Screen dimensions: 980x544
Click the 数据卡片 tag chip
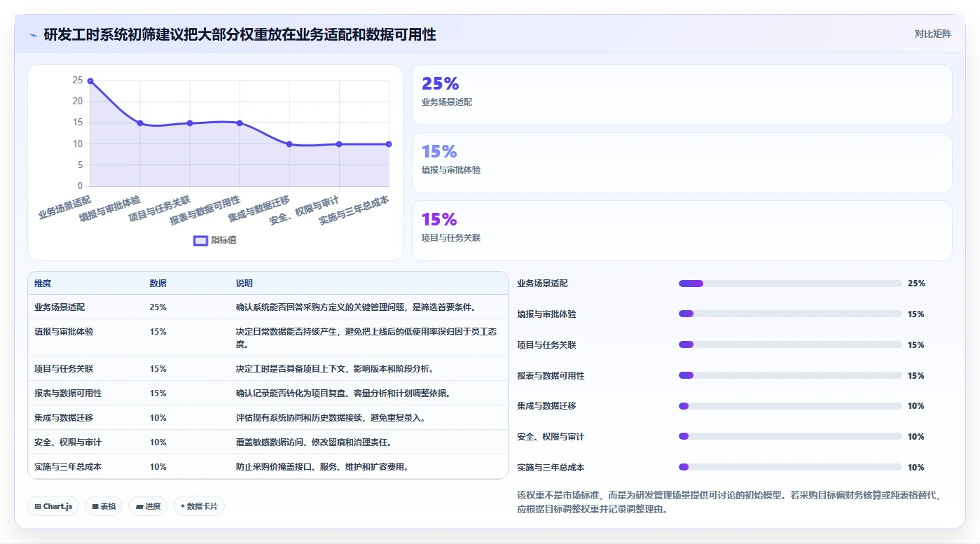[x=199, y=506]
